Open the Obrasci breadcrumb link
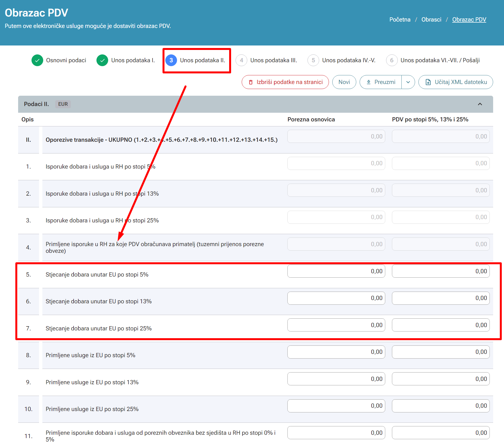This screenshot has height=442, width=504. (431, 20)
